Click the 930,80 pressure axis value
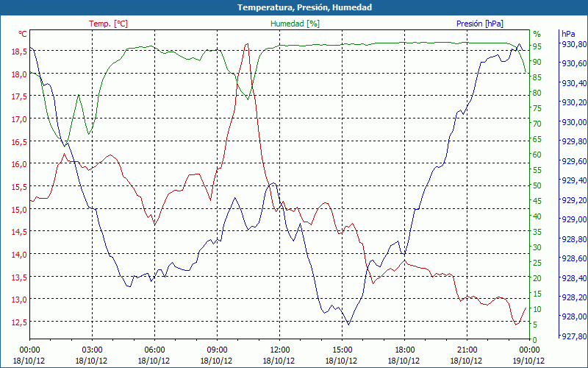The image size is (588, 368). point(574,44)
